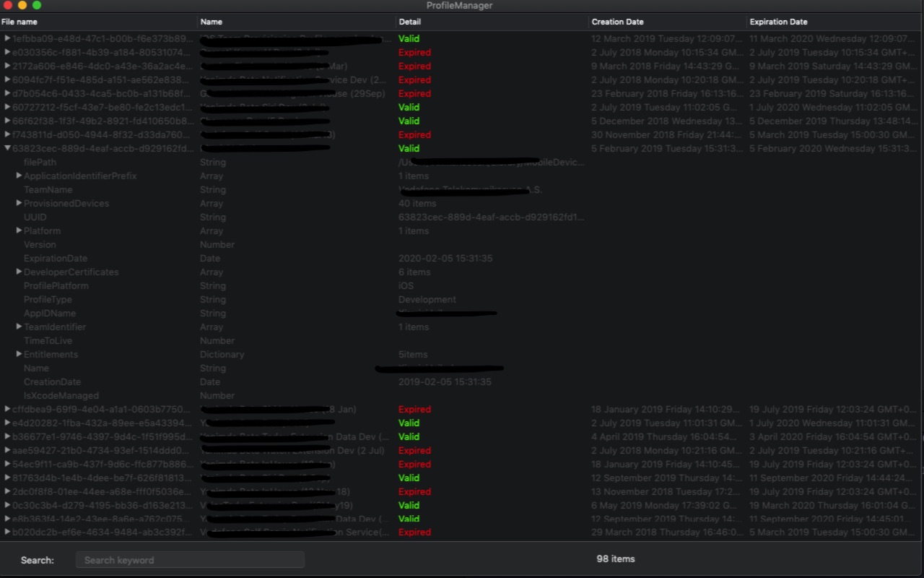The image size is (924, 578).
Task: Sort by the File name column header
Action: pos(98,22)
